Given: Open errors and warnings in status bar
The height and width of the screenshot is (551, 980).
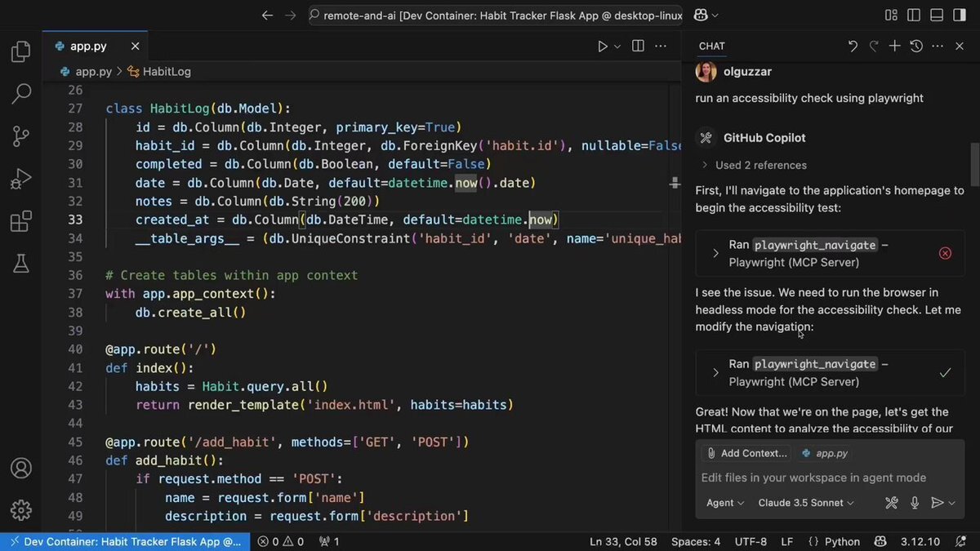Looking at the screenshot, I should [281, 541].
